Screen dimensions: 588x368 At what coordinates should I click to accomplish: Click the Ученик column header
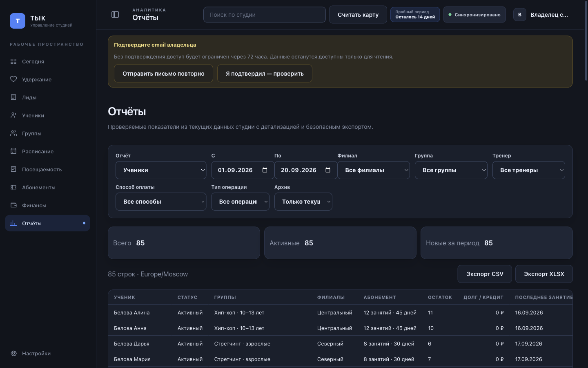[x=125, y=297]
